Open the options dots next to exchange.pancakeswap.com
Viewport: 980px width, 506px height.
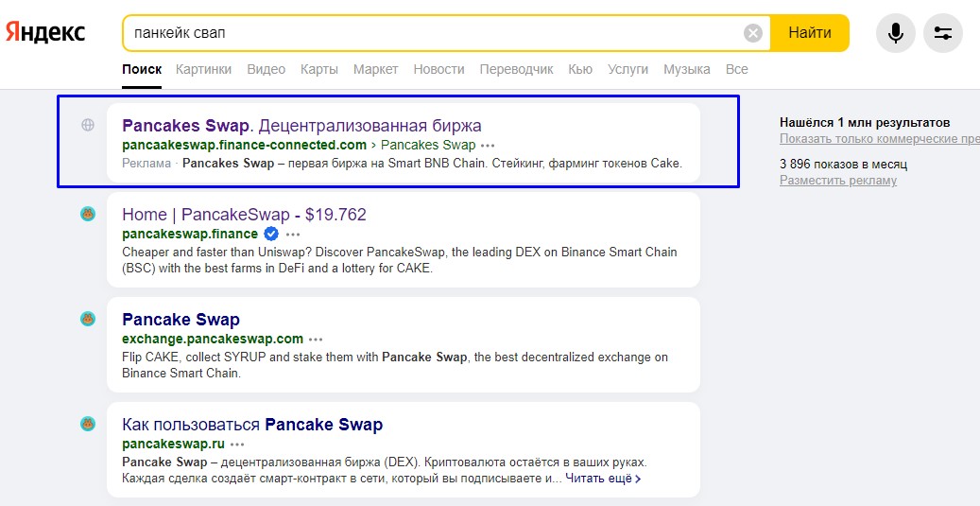tap(316, 340)
